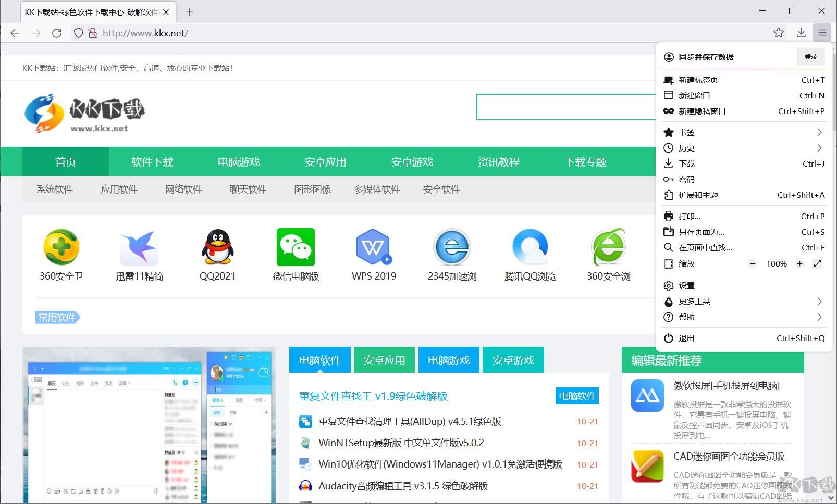Choose 退出 to quit the browser

[744, 338]
